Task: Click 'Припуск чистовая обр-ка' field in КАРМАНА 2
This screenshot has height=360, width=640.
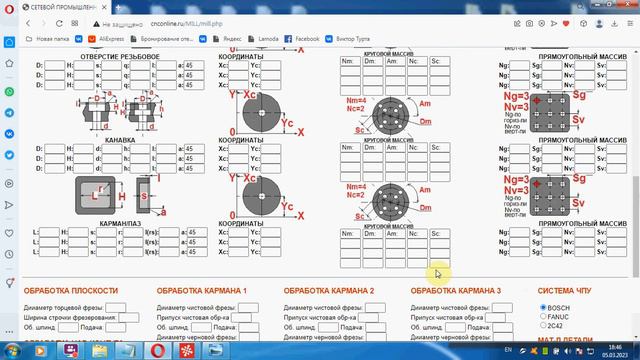Action: (x=368, y=317)
